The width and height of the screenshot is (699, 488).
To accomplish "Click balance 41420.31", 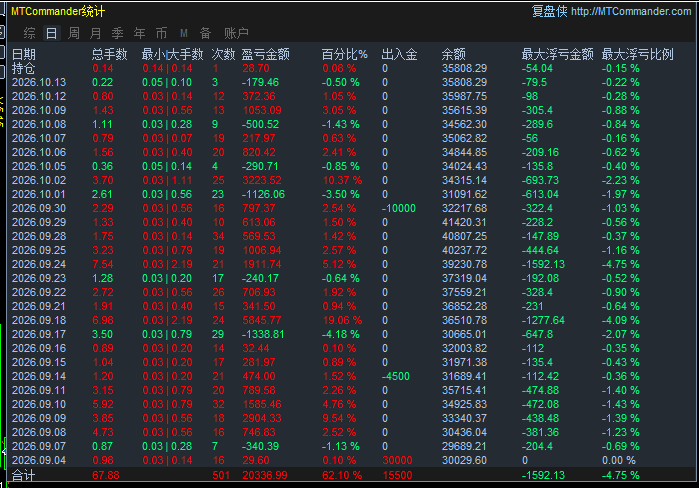I will click(x=464, y=222).
